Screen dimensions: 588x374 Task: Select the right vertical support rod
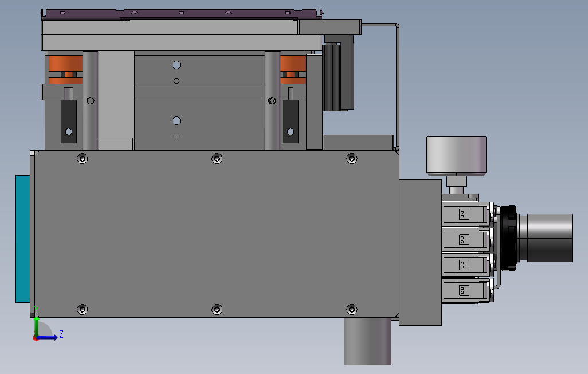point(272,100)
